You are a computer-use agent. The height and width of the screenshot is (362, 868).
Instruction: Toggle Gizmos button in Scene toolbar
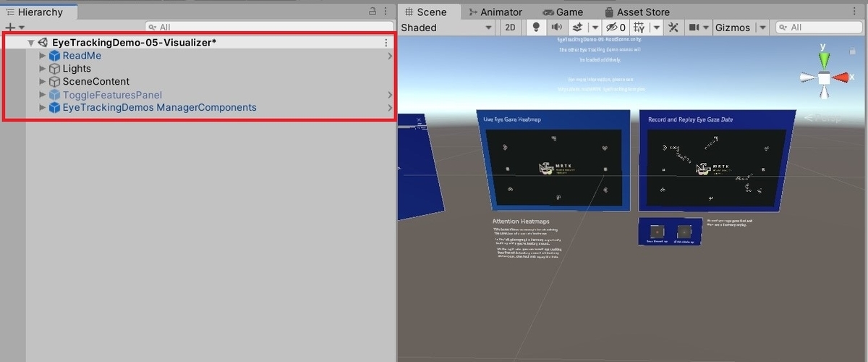pos(733,28)
